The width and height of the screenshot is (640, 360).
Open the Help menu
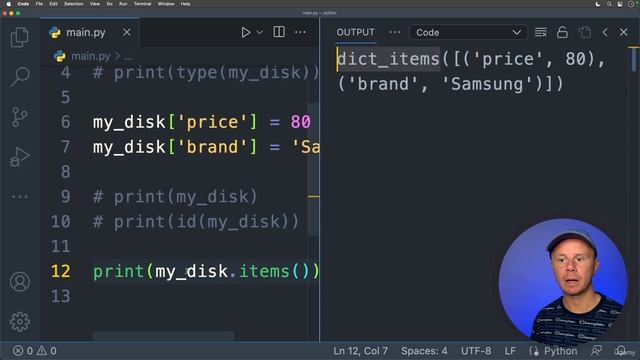pyautogui.click(x=186, y=4)
